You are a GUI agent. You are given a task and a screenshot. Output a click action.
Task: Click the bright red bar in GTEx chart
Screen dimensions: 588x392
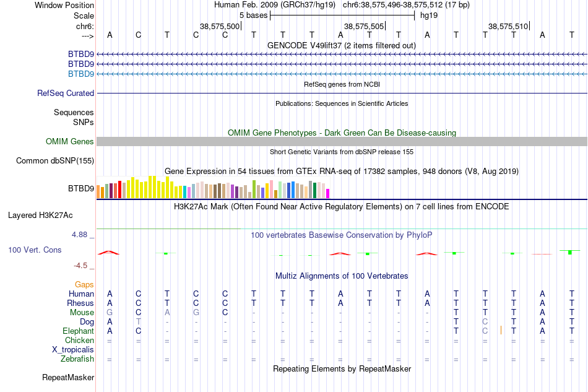[119, 189]
